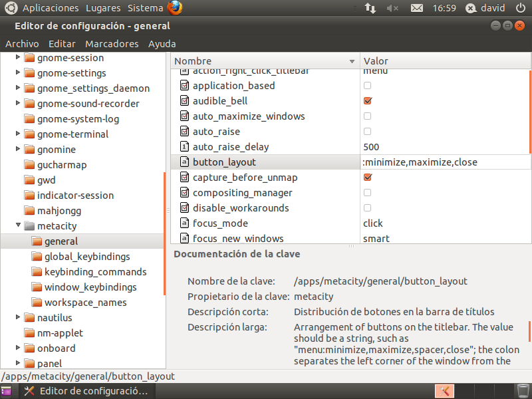532x399 pixels.
Task: Click the workspace_names folder icon
Action: 37,303
